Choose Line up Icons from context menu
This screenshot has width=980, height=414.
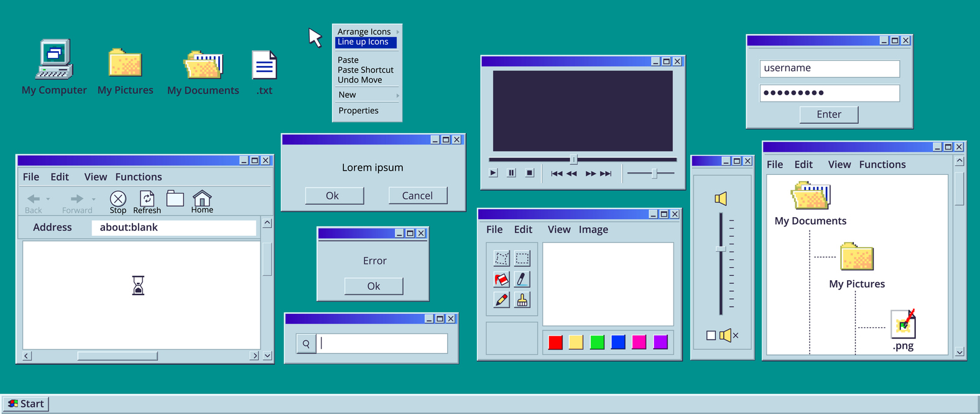click(x=366, y=42)
